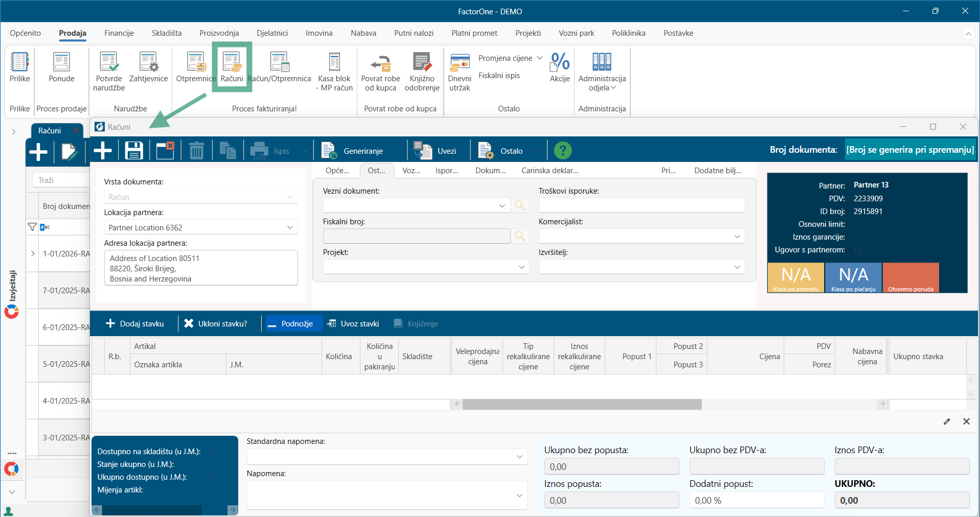Click Potvrde narudžbe ribbon icon
The image size is (980, 517).
tap(109, 72)
